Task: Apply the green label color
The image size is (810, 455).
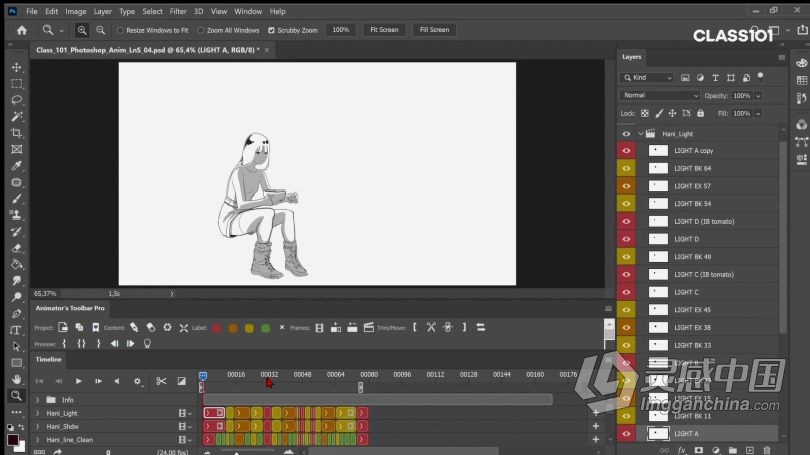Action: click(266, 328)
